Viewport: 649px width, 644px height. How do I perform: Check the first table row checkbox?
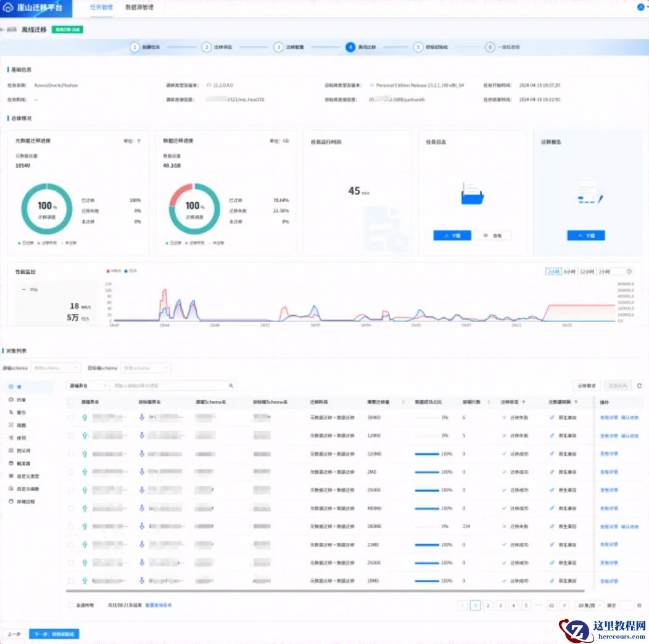(x=71, y=418)
